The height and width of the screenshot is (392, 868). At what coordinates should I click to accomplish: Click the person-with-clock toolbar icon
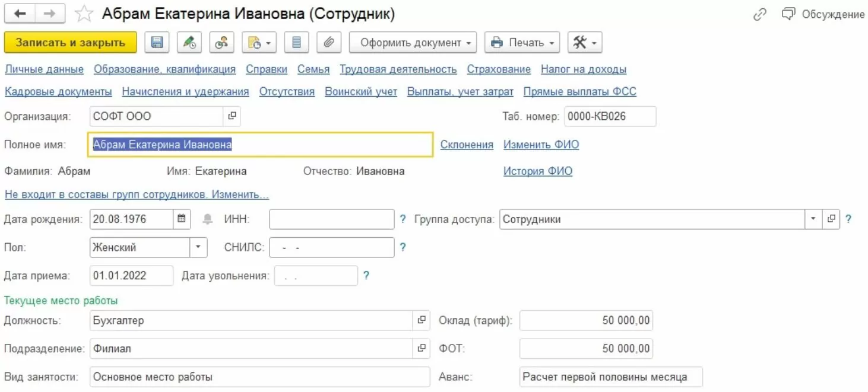point(221,43)
